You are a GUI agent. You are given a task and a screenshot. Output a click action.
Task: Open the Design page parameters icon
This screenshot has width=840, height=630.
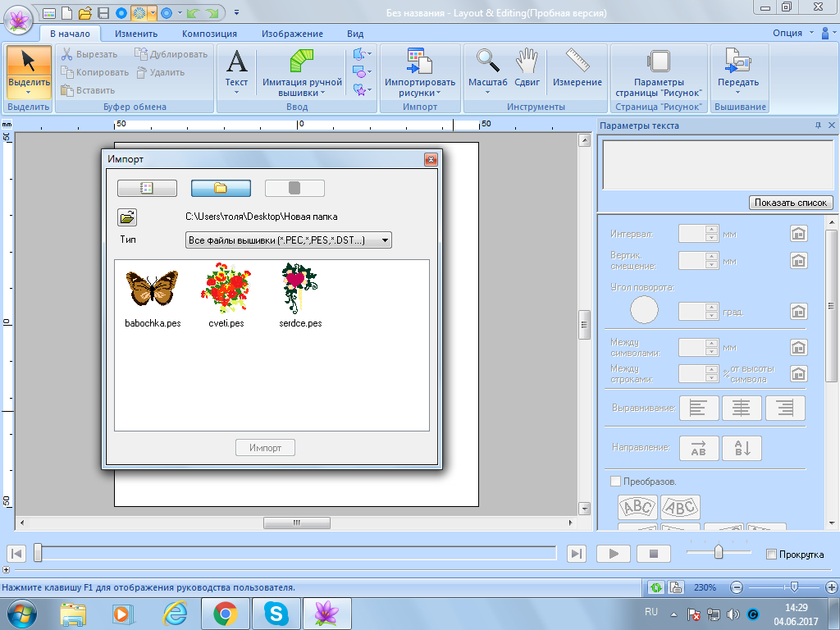(x=659, y=62)
